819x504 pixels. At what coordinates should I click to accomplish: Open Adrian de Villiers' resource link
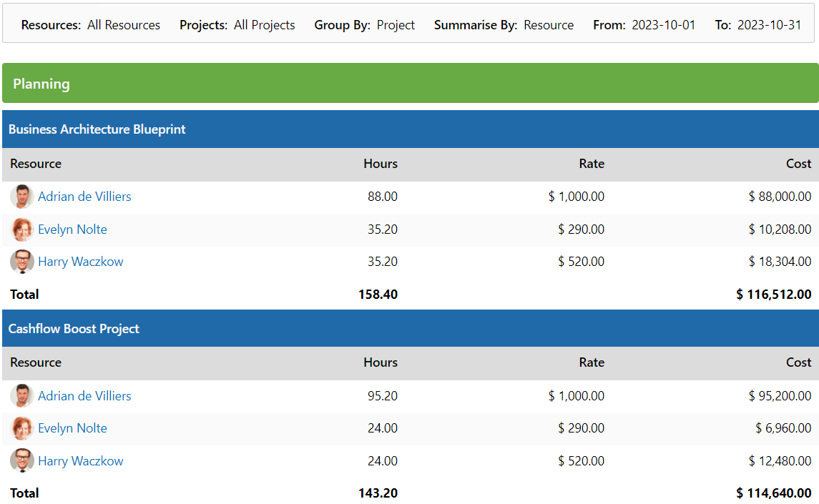pos(84,197)
